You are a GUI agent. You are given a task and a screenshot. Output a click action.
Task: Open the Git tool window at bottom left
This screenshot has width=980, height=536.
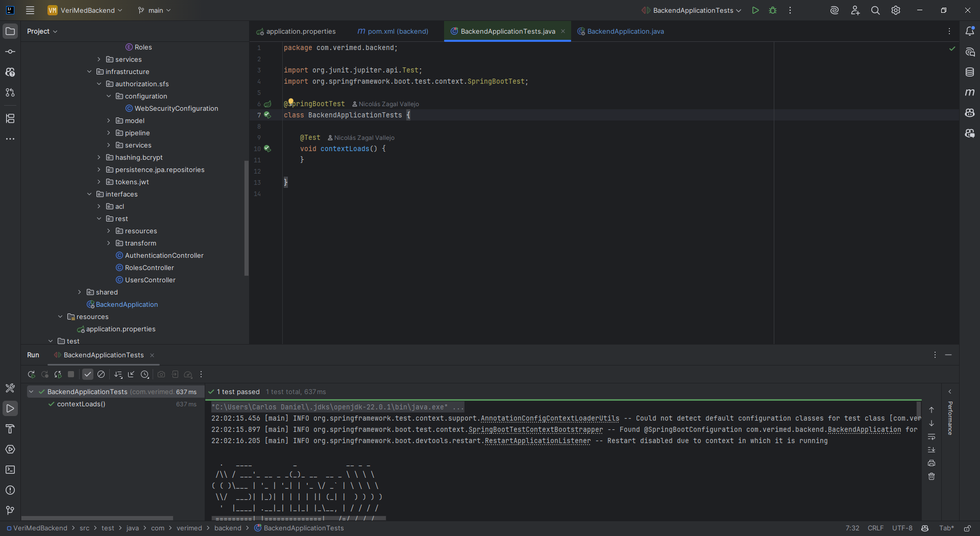pyautogui.click(x=10, y=510)
